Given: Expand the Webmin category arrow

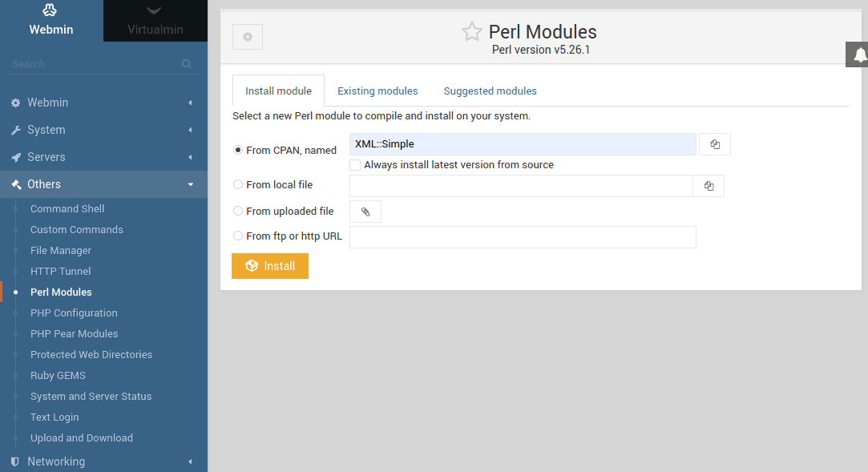Looking at the screenshot, I should coord(191,103).
